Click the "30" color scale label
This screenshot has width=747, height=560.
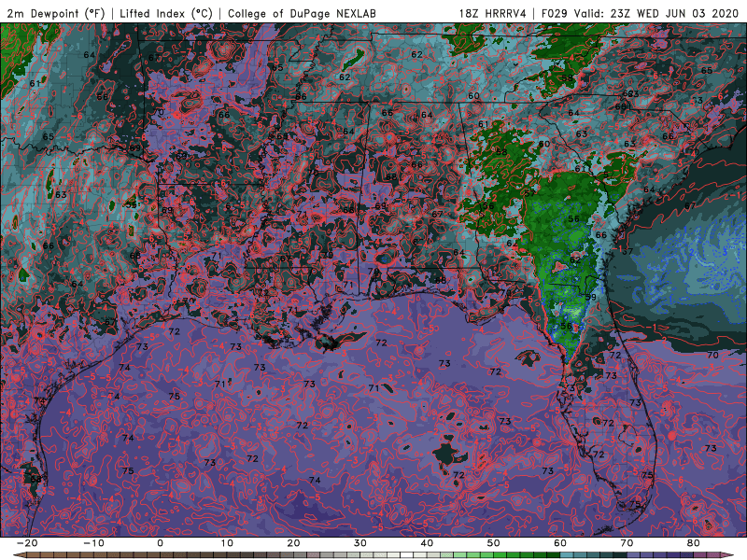(x=360, y=543)
